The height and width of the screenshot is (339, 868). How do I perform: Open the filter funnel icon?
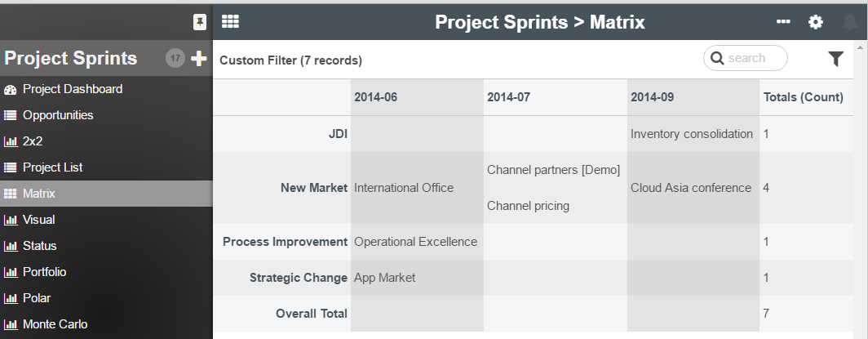coord(835,59)
